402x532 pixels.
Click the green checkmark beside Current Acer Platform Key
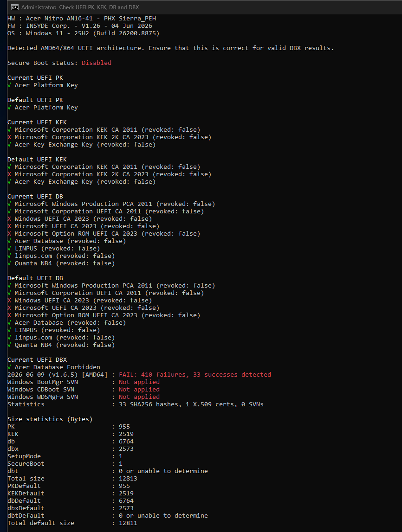pyautogui.click(x=9, y=85)
